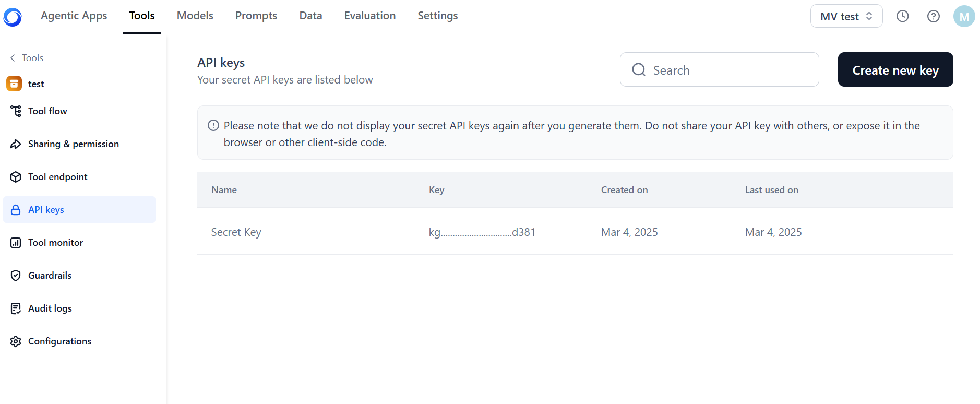Click the orange test tool icon
The width and height of the screenshot is (980, 404).
(14, 84)
